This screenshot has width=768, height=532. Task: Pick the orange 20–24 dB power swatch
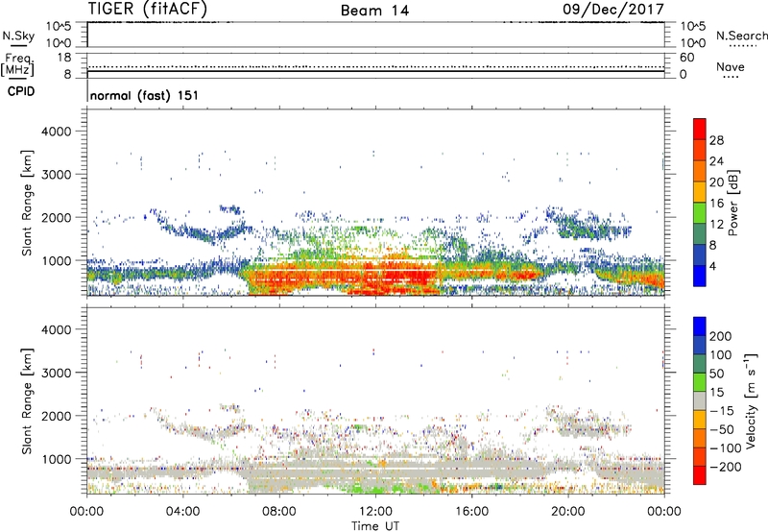[x=700, y=171]
